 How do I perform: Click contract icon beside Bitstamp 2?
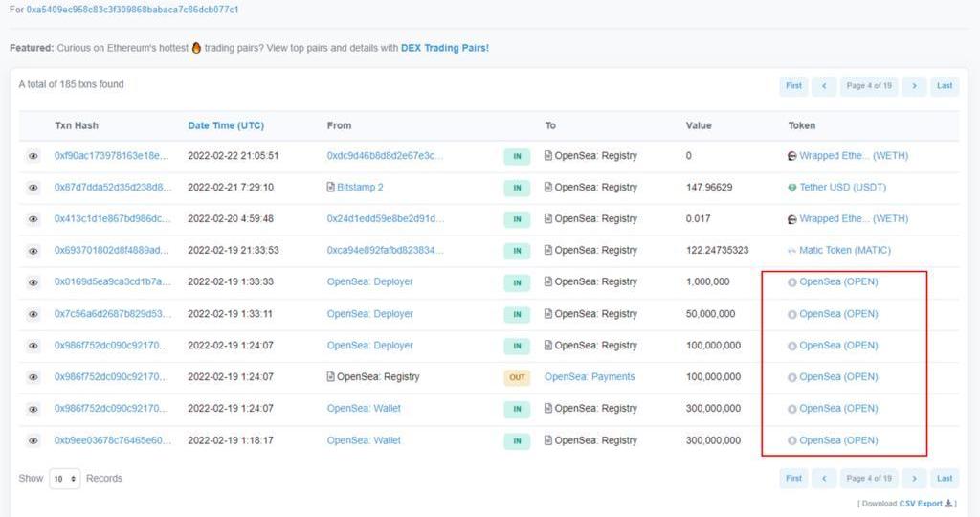pos(330,188)
